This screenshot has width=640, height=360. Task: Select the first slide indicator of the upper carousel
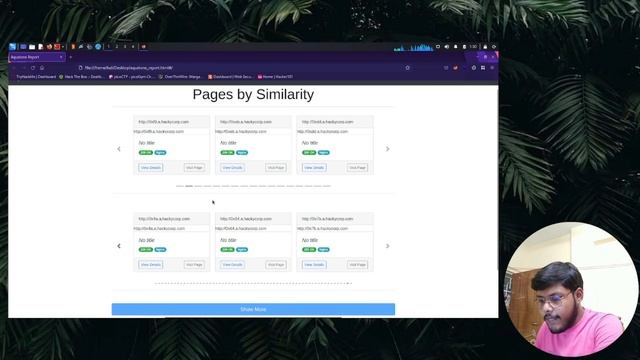[x=180, y=186]
